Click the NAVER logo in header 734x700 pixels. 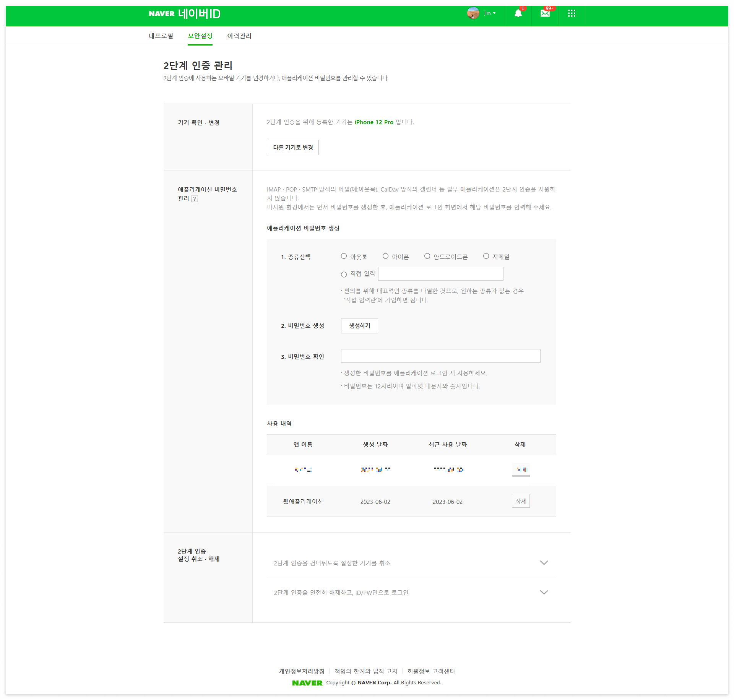(162, 14)
